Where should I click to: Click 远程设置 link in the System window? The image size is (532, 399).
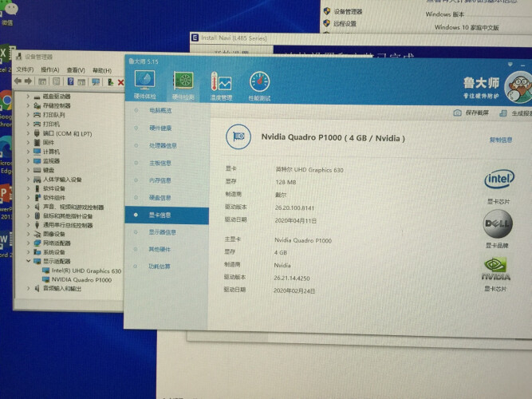[x=345, y=23]
